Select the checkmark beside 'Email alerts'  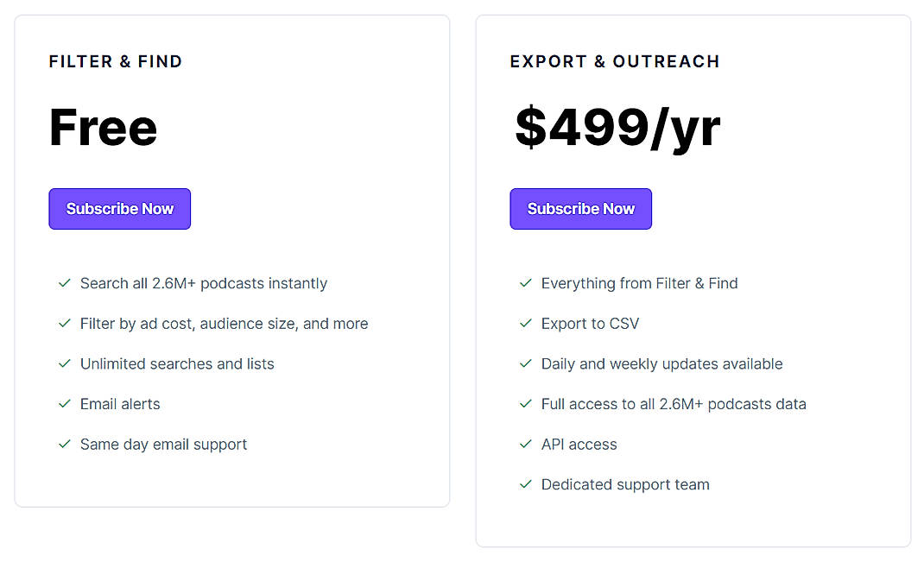[64, 404]
